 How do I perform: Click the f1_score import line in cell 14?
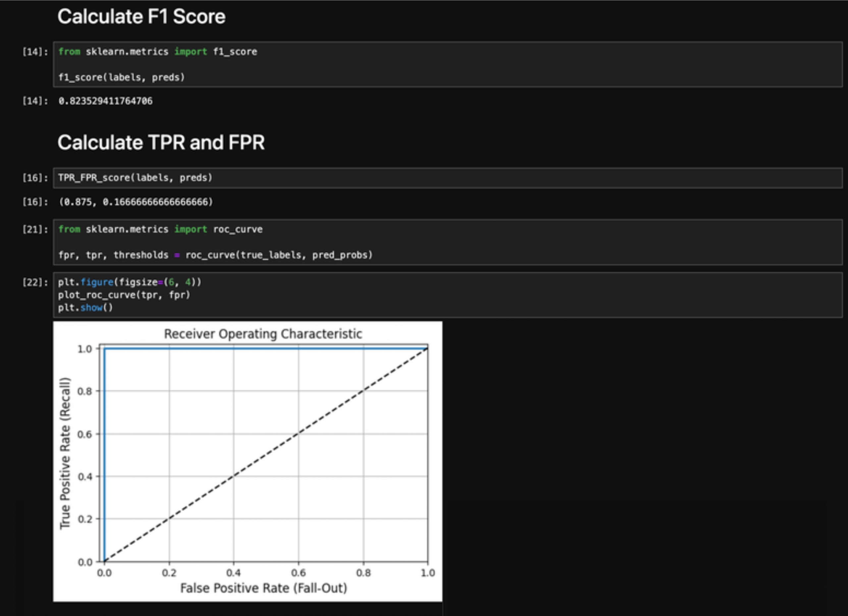coord(157,52)
